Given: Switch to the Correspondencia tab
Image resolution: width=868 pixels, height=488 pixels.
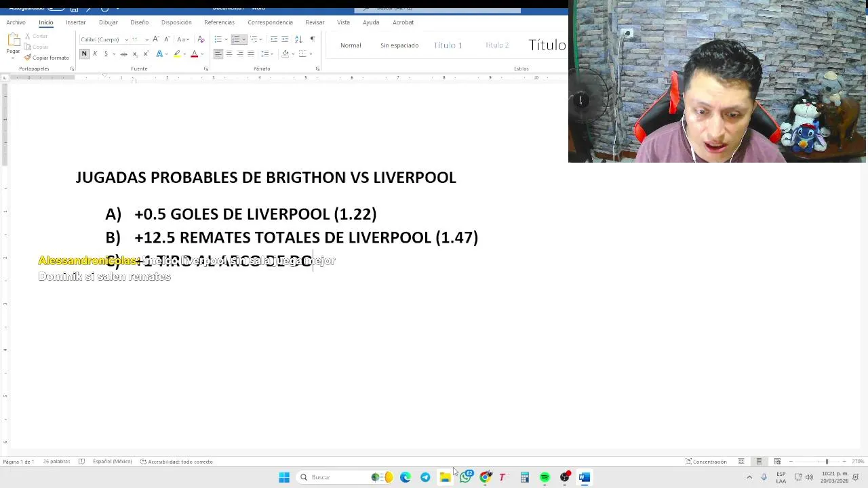Looking at the screenshot, I should [270, 22].
